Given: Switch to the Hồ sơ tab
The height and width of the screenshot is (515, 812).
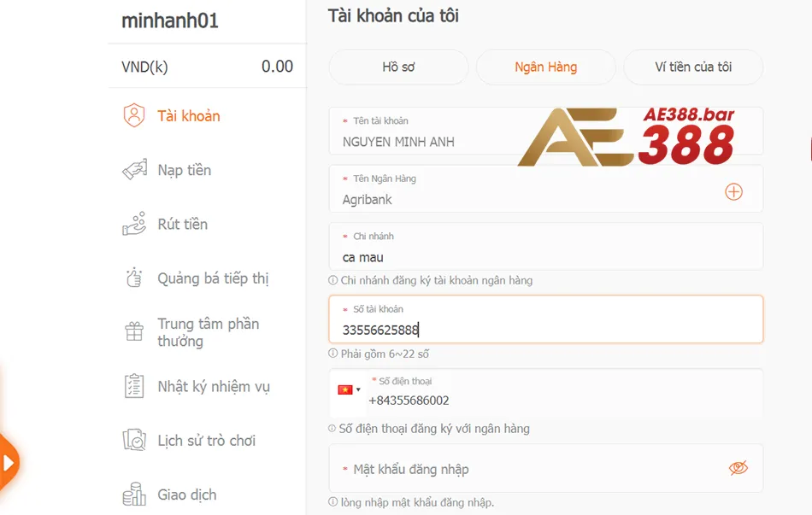Looking at the screenshot, I should (398, 67).
